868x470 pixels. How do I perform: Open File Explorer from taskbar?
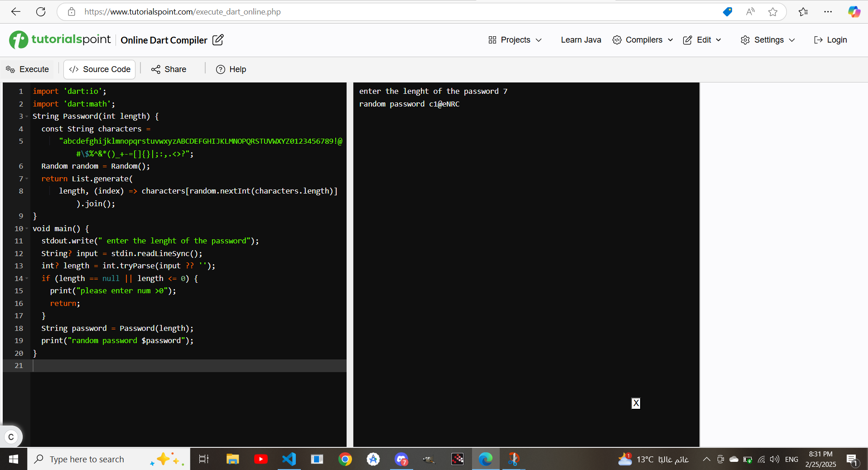point(232,459)
